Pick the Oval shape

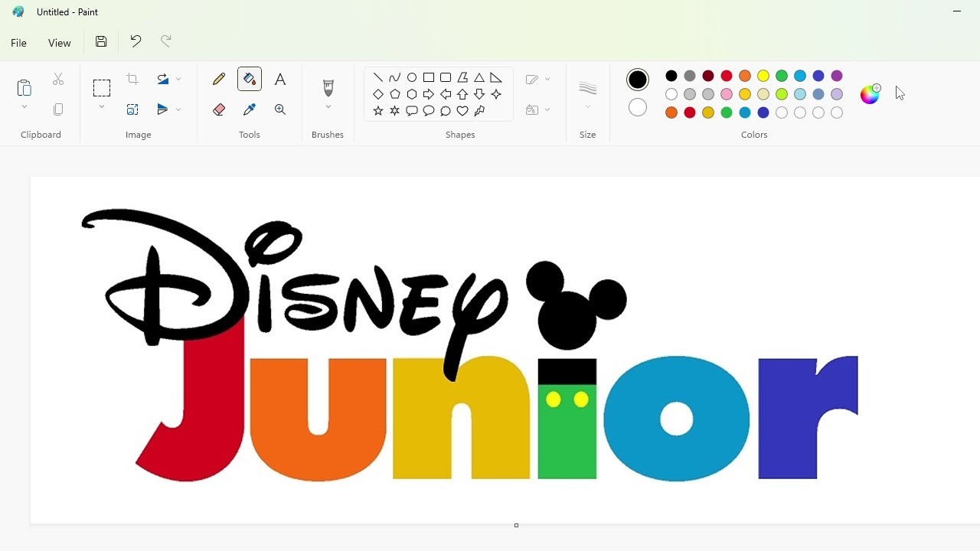pyautogui.click(x=412, y=77)
